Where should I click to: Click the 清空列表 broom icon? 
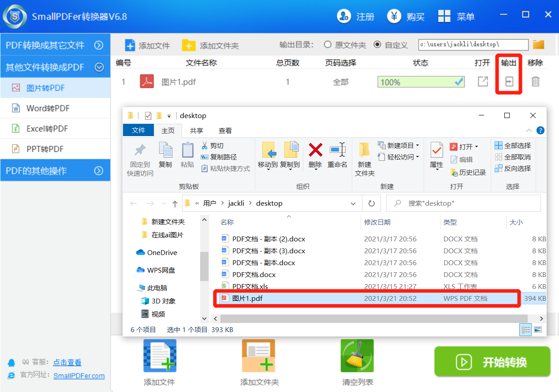(x=357, y=355)
